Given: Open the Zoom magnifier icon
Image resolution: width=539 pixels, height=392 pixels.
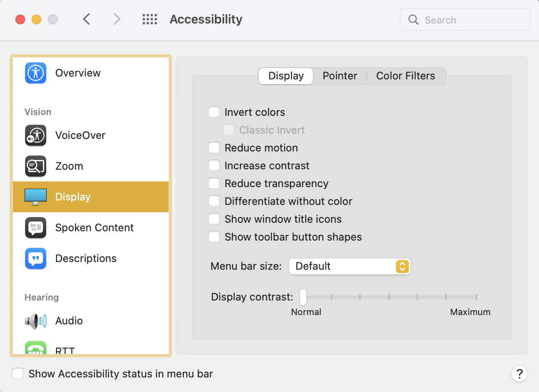Looking at the screenshot, I should 36,166.
